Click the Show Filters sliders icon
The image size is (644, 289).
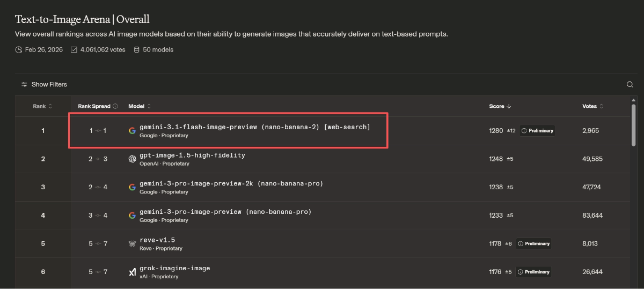pos(24,85)
